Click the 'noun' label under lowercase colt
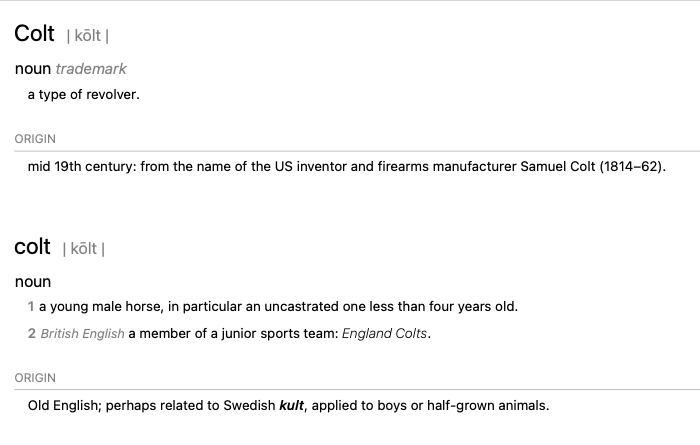 [33, 282]
